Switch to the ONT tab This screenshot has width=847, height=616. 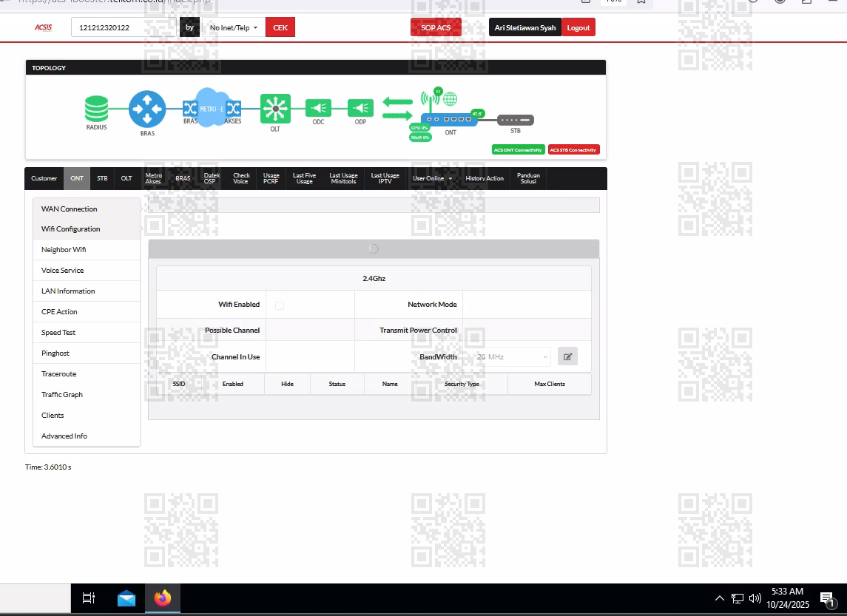tap(77, 179)
